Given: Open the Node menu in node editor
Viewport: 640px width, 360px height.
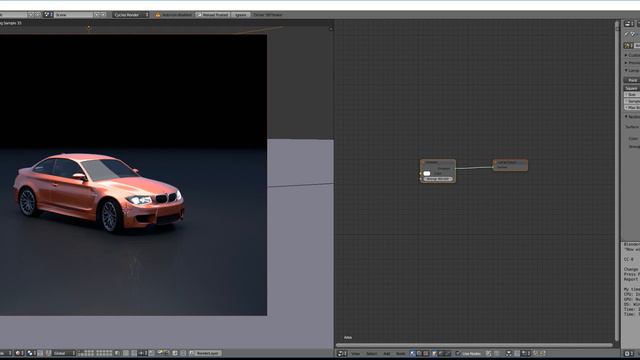Looking at the screenshot, I should click(401, 353).
